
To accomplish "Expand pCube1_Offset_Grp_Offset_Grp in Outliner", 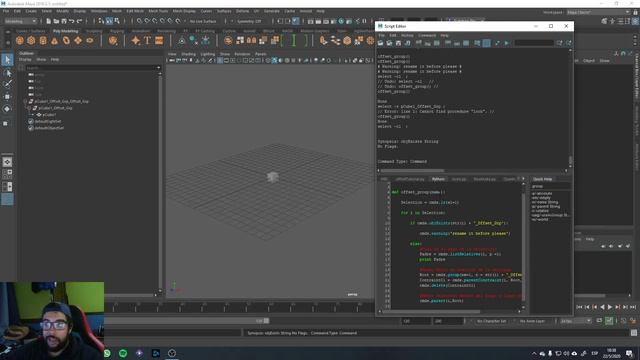I will 25,101.
